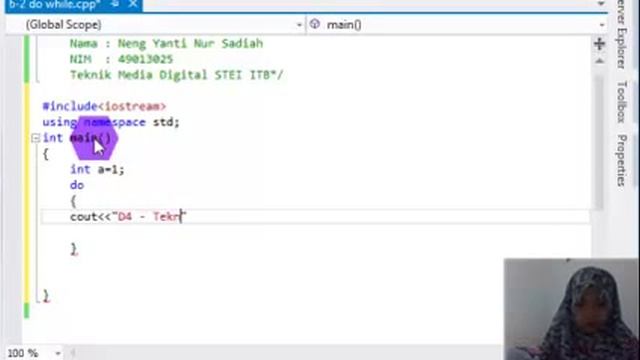
Task: Switch to the b-2 do while.cpp tab
Action: pyautogui.click(x=54, y=4)
